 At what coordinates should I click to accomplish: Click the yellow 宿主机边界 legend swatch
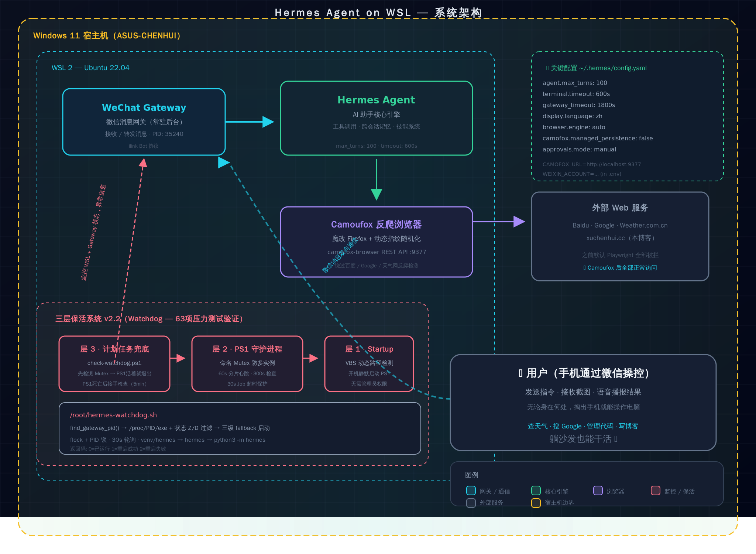[536, 503]
